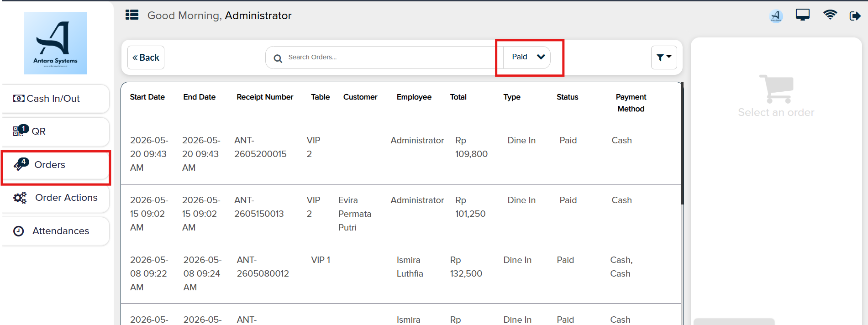
Task: Click the orders table vertical scrollbar
Action: [x=682, y=144]
